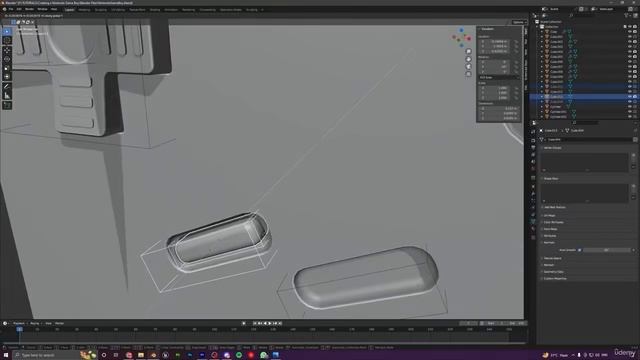The image size is (640, 360).
Task: Open the timeline Marker menu
Action: [59, 323]
